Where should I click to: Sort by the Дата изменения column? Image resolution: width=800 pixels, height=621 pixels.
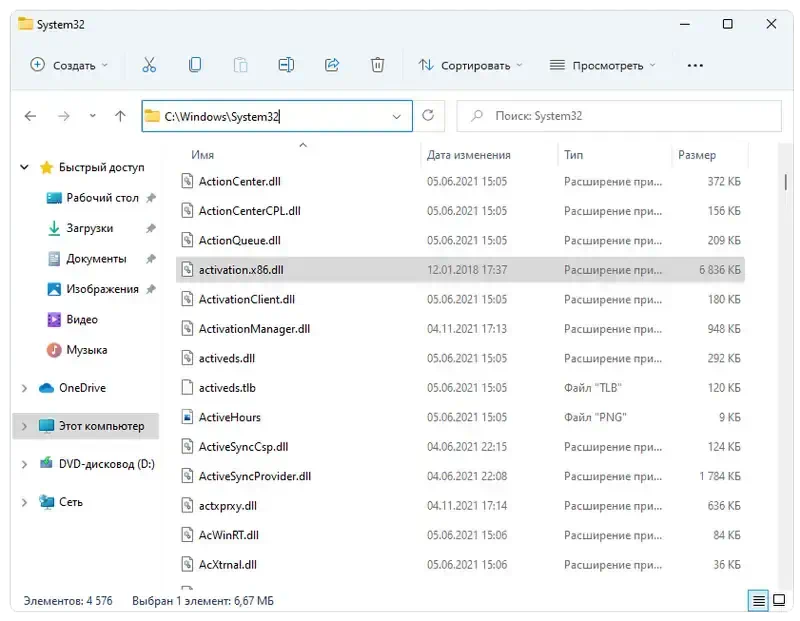[468, 155]
